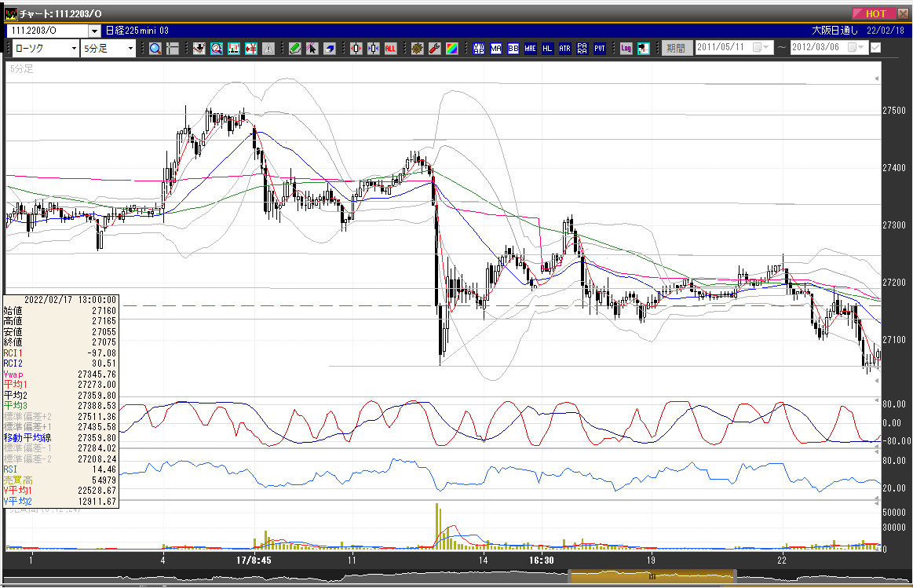Screen dimensions: 913x588
Task: Click the 27500 price axis label
Action: [894, 111]
